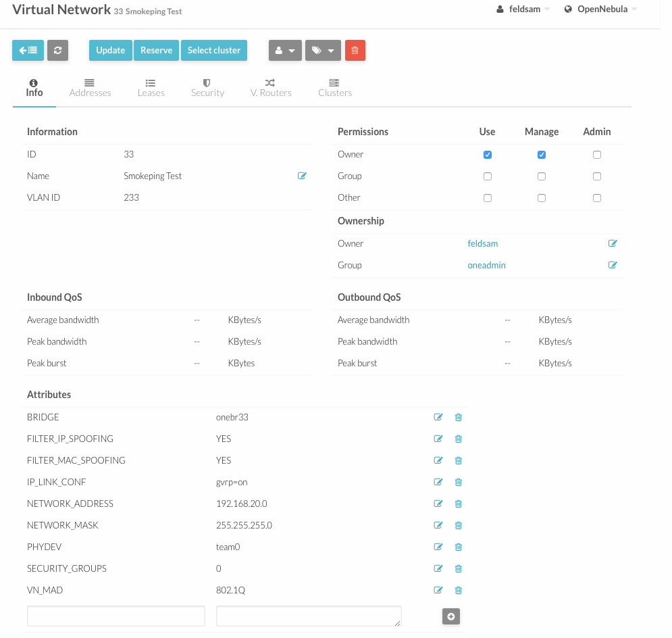Image resolution: width=672 pixels, height=638 pixels.
Task: Open the labels tag dropdown button
Action: (323, 50)
